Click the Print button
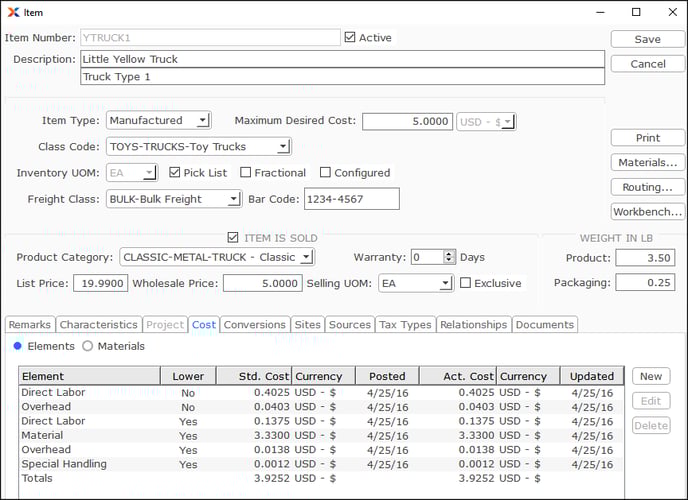The height and width of the screenshot is (500, 688). (x=648, y=138)
